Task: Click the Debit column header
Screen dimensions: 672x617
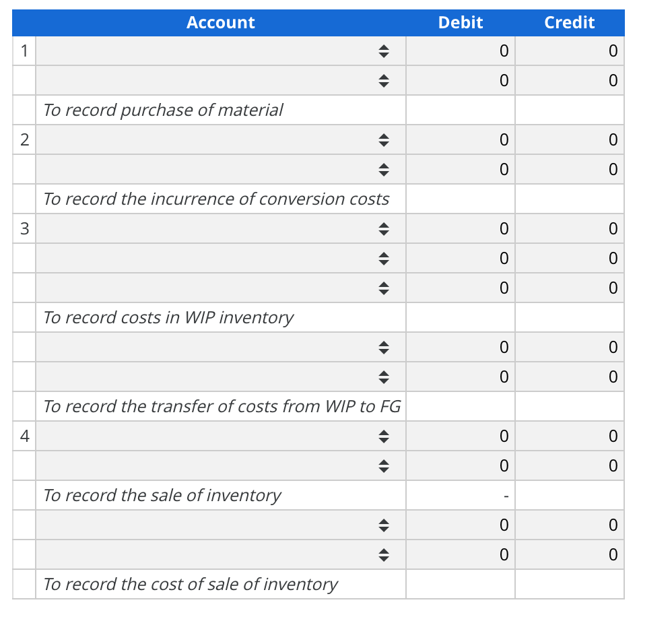Action: pyautogui.click(x=461, y=22)
